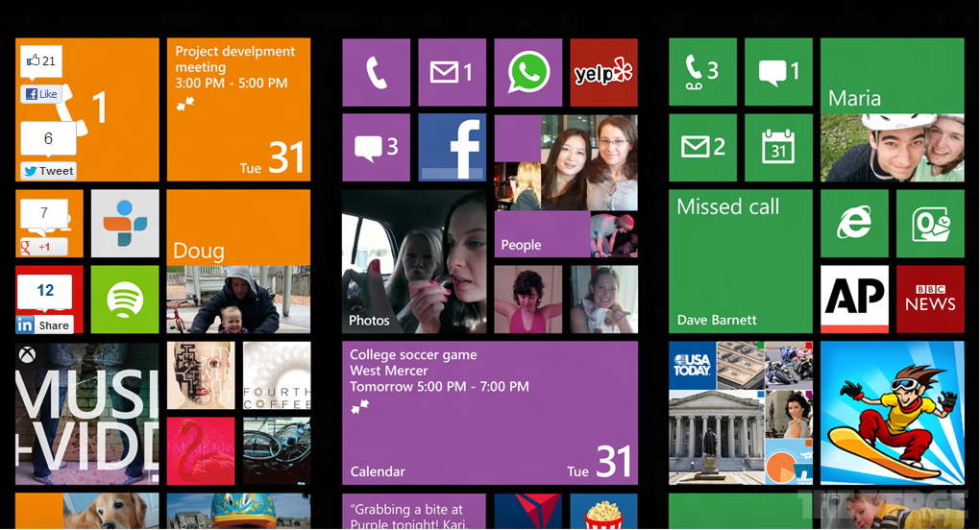980x530 pixels.
Task: Open the AP news tile
Action: [x=854, y=299]
